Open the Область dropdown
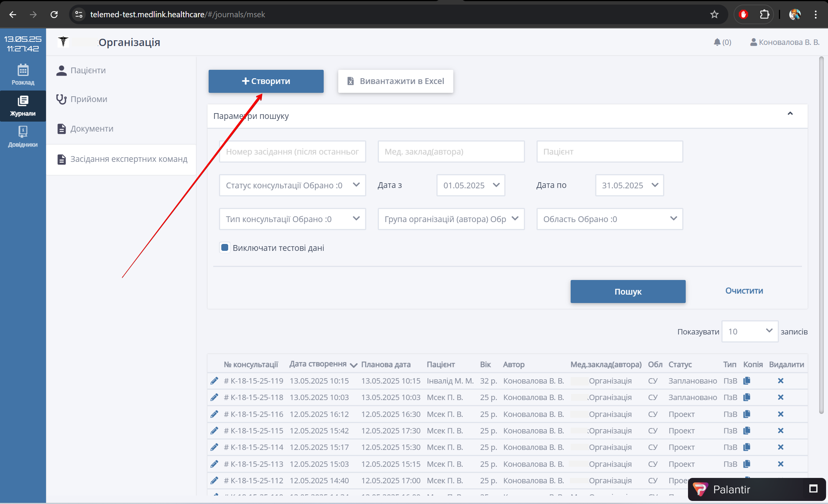 tap(609, 219)
